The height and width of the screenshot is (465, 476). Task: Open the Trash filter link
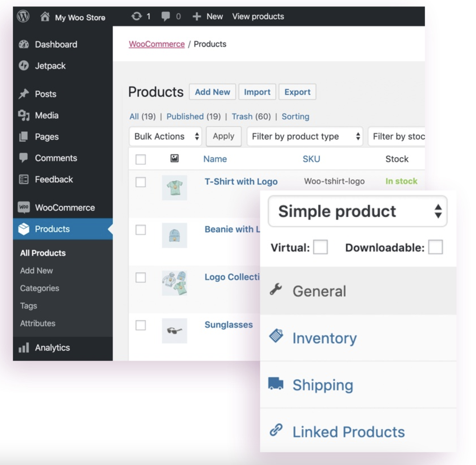tap(242, 116)
